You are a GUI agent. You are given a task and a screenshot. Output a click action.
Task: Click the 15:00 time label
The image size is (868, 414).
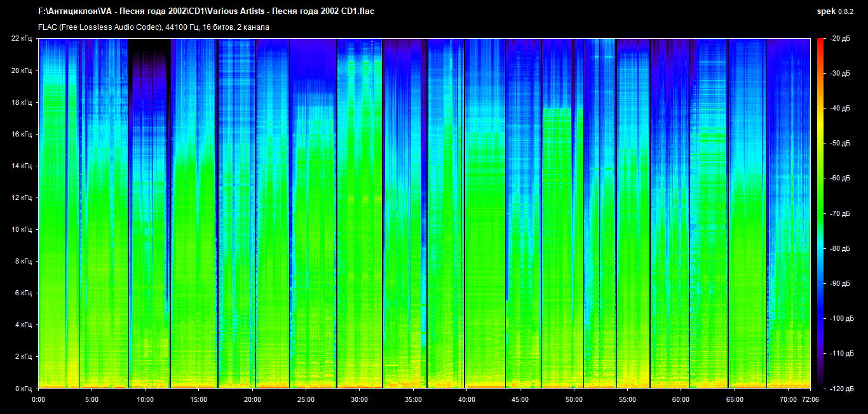198,400
